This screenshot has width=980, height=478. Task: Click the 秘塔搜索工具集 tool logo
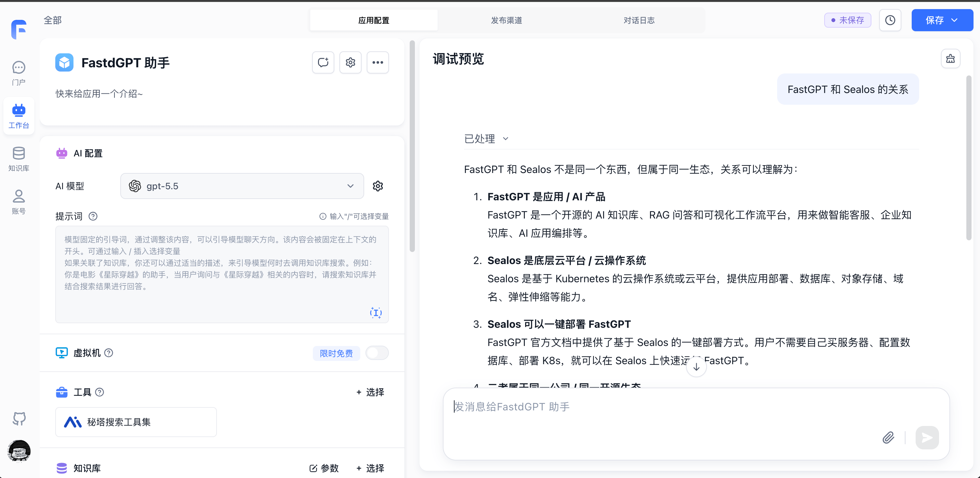(x=73, y=422)
